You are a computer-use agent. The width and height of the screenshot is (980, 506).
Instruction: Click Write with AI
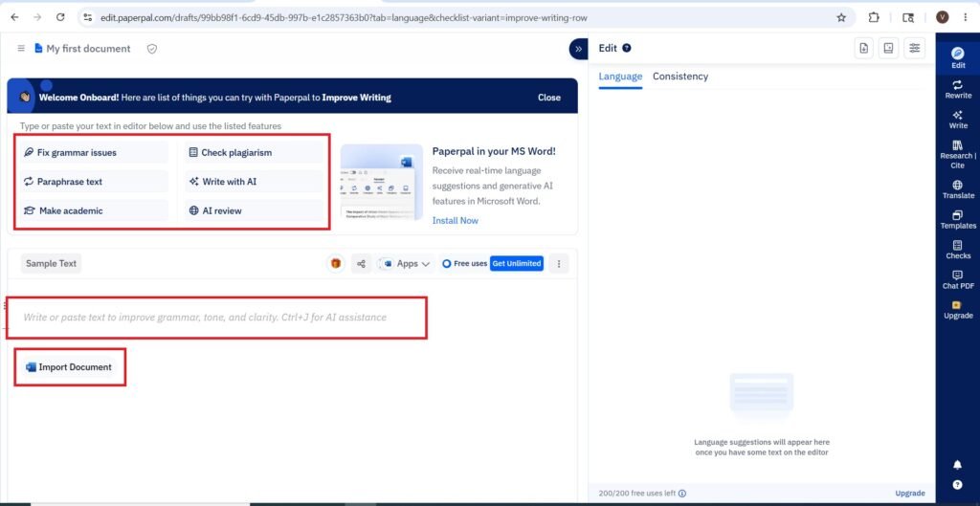[255, 182]
